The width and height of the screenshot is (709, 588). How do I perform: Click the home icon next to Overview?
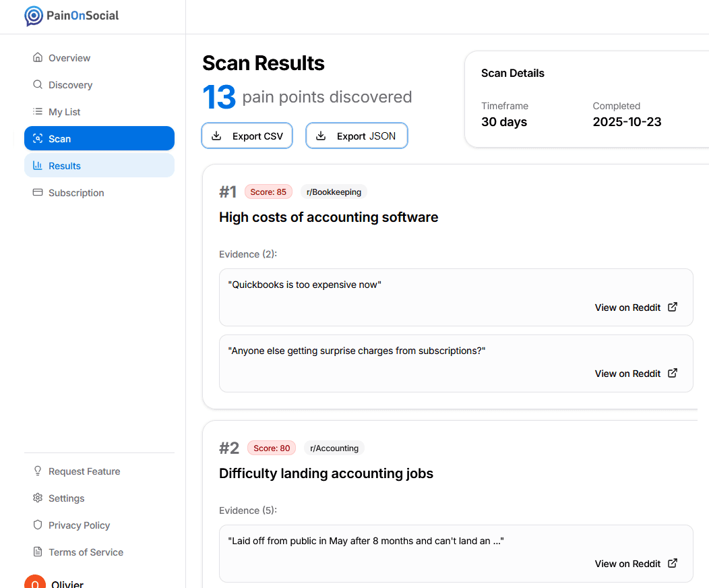(37, 57)
